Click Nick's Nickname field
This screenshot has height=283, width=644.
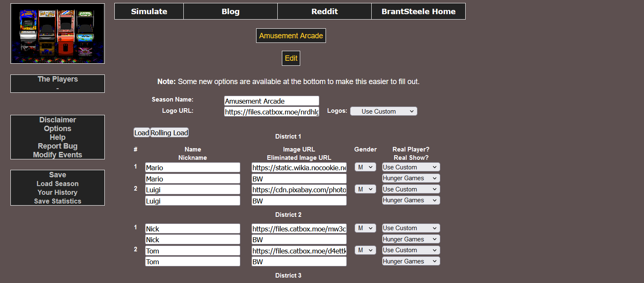[x=192, y=239]
